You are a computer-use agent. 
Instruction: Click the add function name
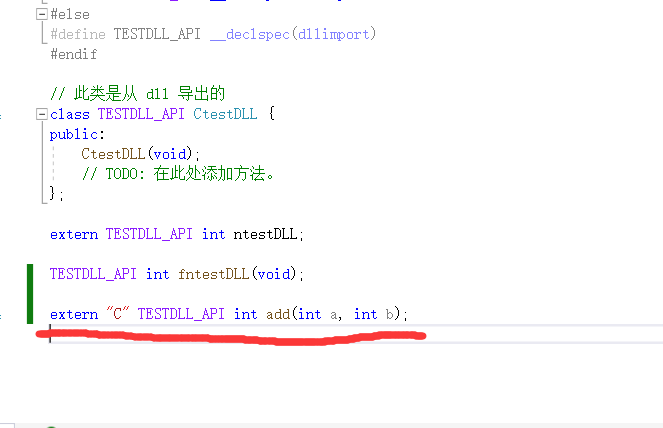point(278,314)
